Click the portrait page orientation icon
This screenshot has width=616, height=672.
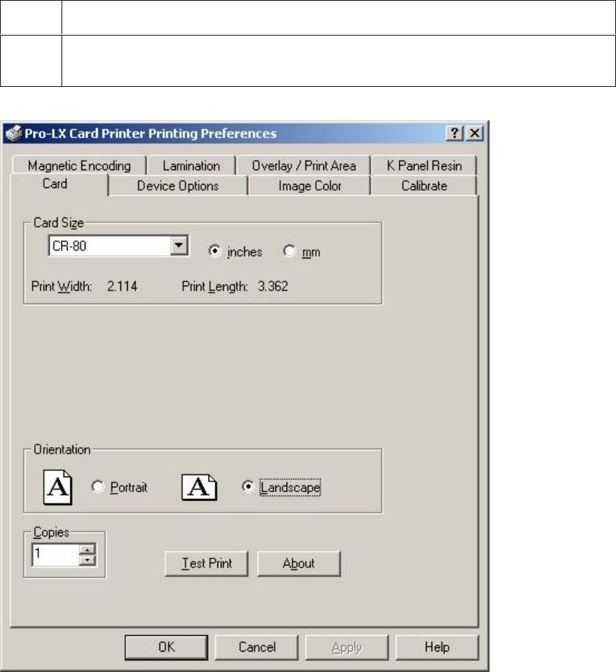(x=58, y=487)
